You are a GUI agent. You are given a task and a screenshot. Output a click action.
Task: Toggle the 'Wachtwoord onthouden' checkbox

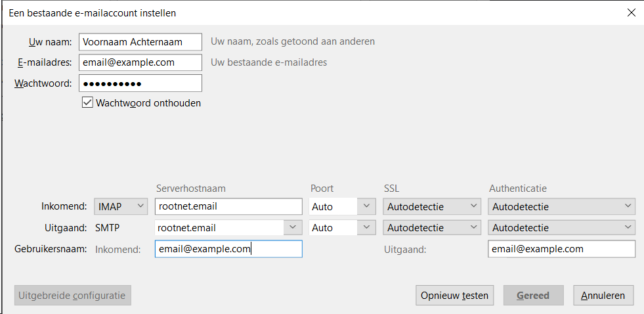tap(87, 102)
